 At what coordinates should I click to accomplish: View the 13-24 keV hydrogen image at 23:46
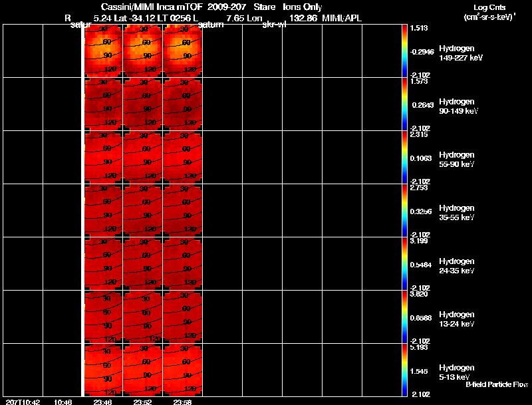tap(103, 317)
